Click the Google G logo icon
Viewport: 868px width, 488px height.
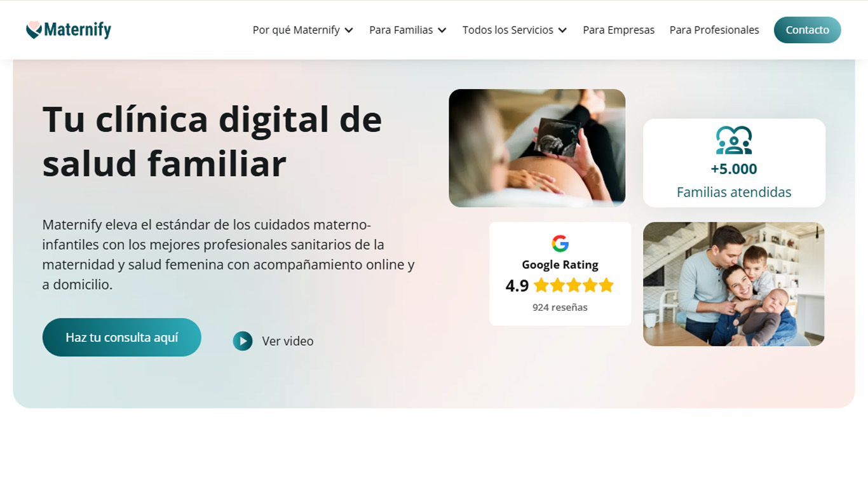tap(560, 243)
